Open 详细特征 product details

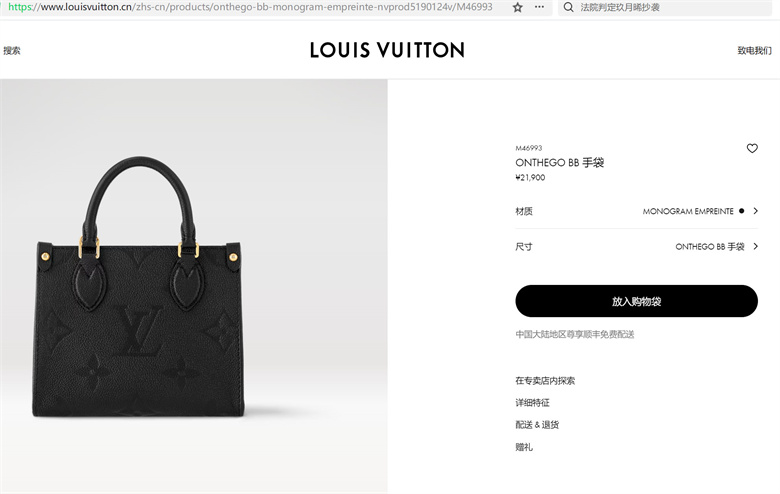point(532,402)
